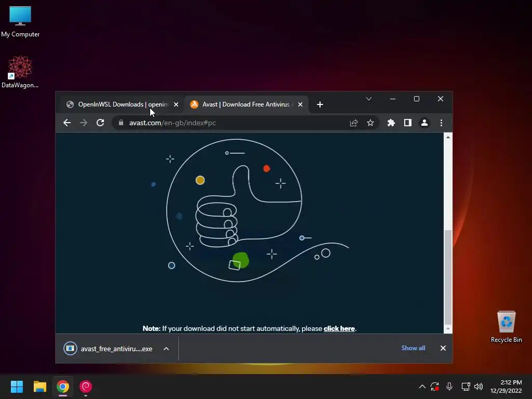This screenshot has width=532, height=399.
Task: Click the address bar URL avast.com
Action: tap(172, 123)
